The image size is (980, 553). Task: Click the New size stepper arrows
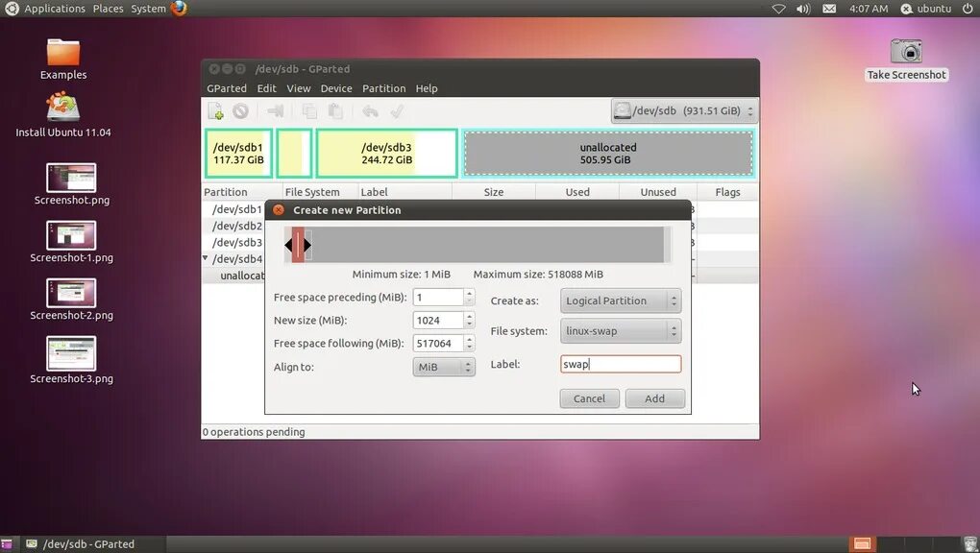click(x=470, y=321)
